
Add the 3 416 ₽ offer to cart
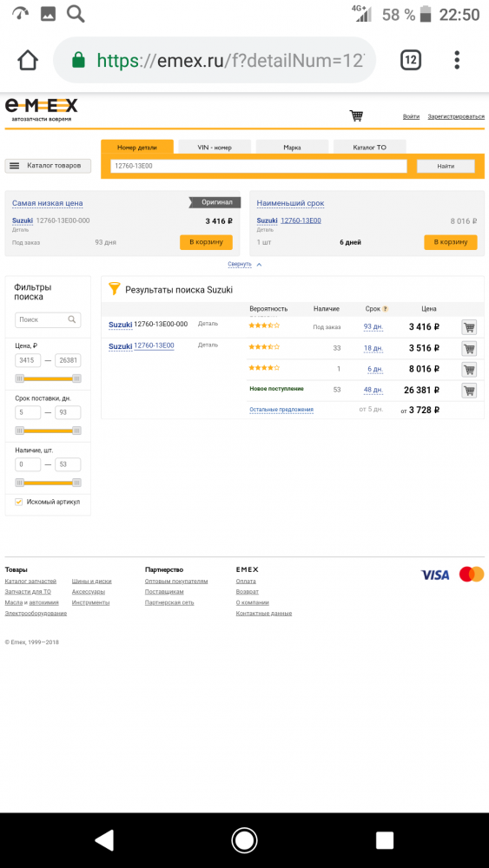pos(469,327)
